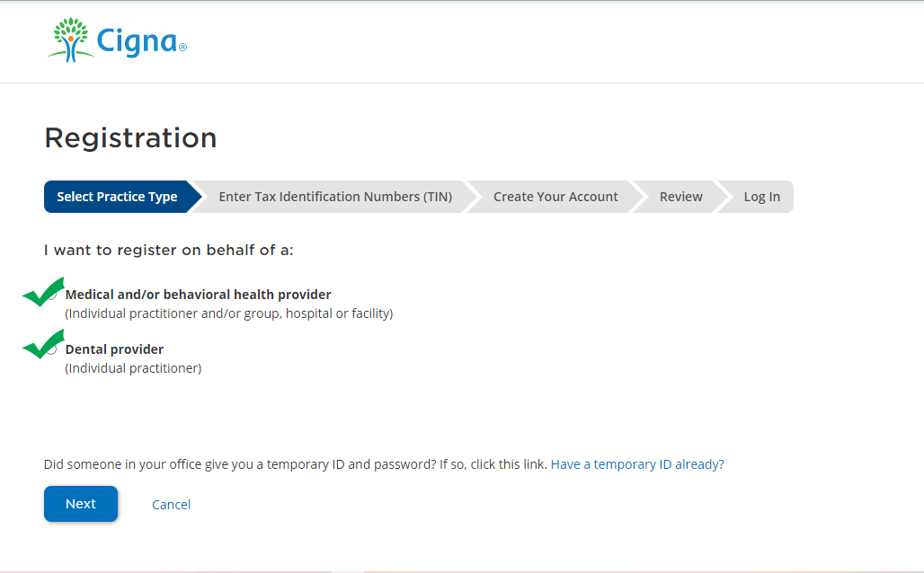924x573 pixels.
Task: Click the '(Individual practitioner)' text under Dental provider
Action: point(133,368)
